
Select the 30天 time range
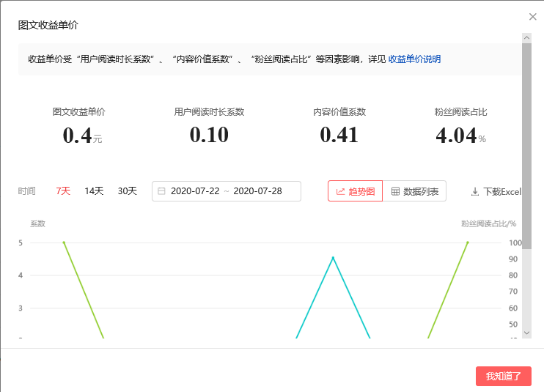[x=128, y=191]
